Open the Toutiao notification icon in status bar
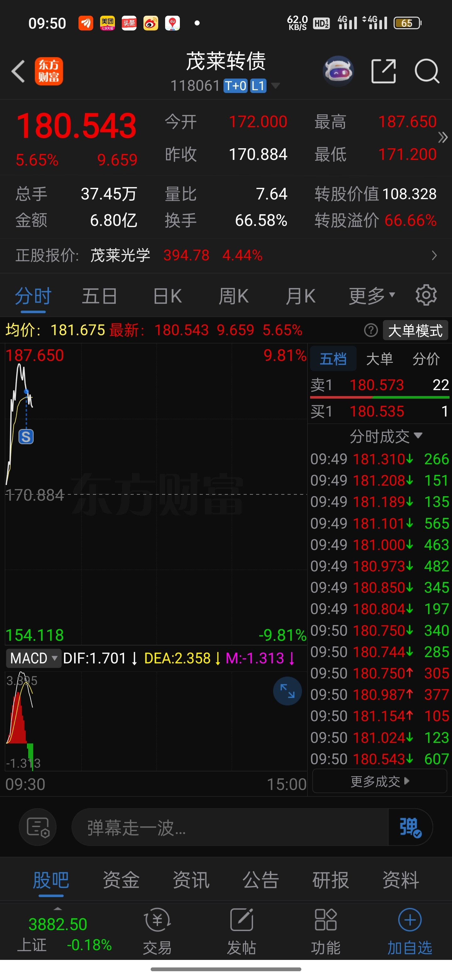This screenshot has height=980, width=452. (x=129, y=23)
